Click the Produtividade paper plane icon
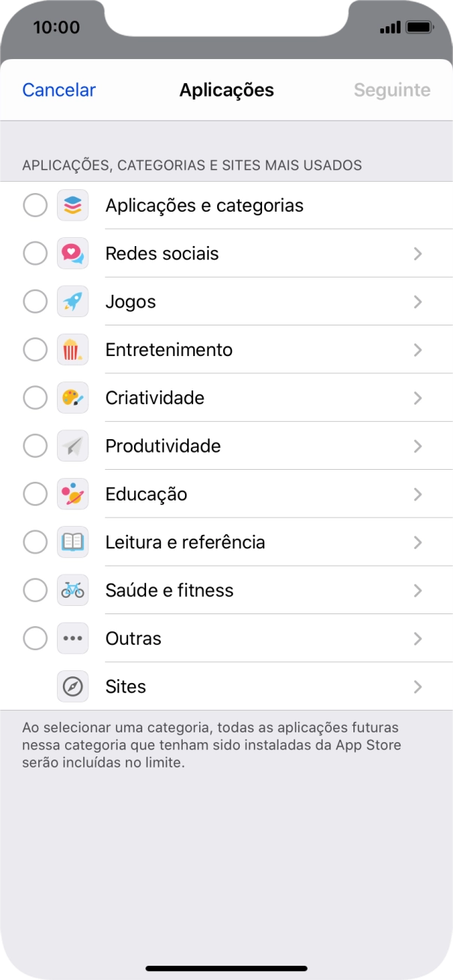 pos(73,447)
